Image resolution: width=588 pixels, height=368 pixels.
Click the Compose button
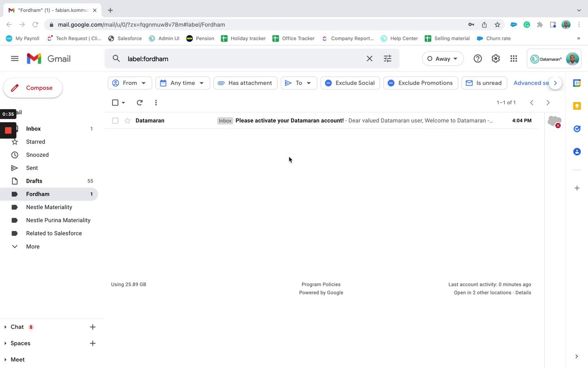pos(33,88)
